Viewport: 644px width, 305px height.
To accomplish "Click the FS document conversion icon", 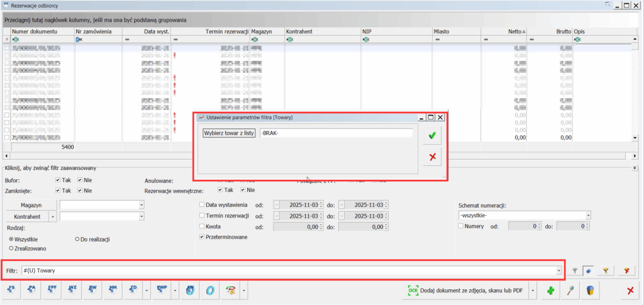I will 12,290.
